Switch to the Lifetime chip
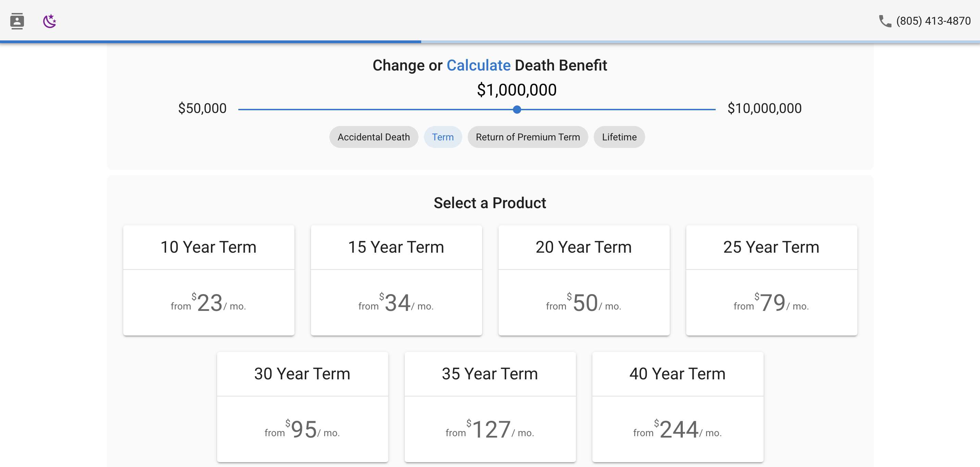 click(x=619, y=137)
